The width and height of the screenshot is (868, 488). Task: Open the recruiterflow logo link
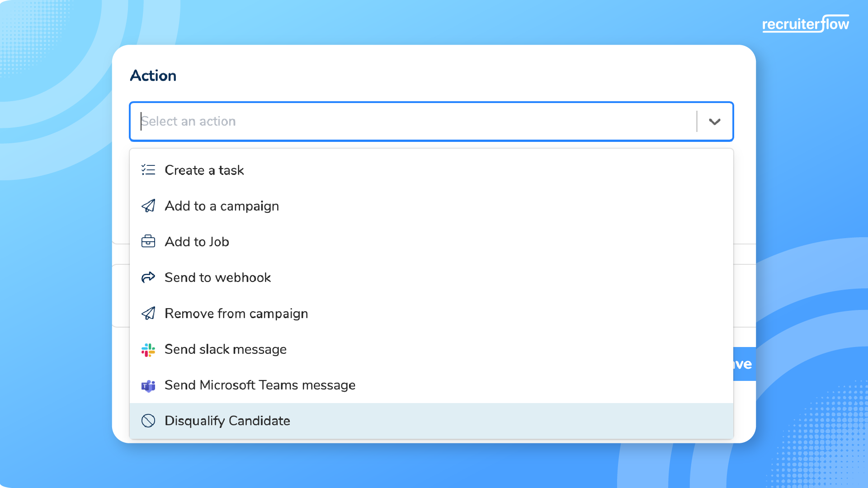tap(805, 24)
